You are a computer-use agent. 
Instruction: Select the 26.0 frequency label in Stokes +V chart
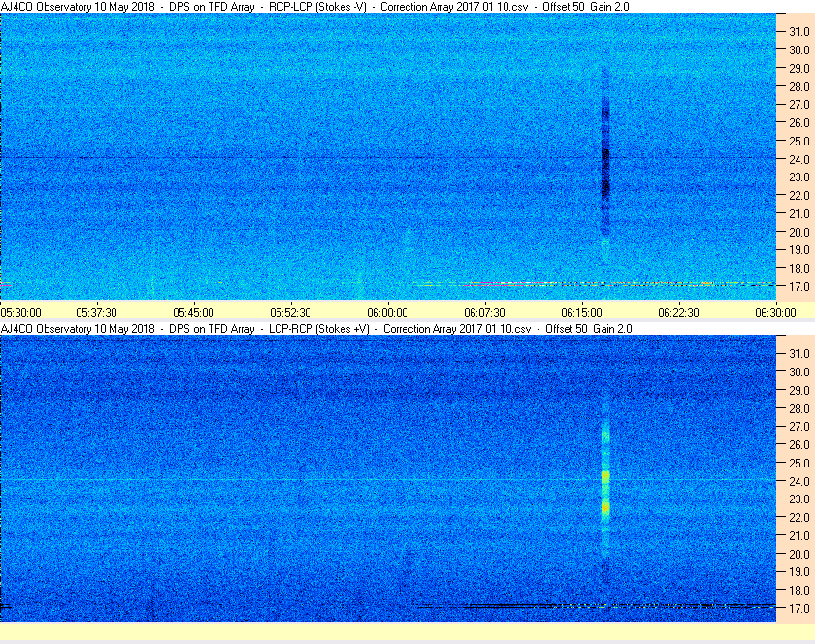pos(799,445)
